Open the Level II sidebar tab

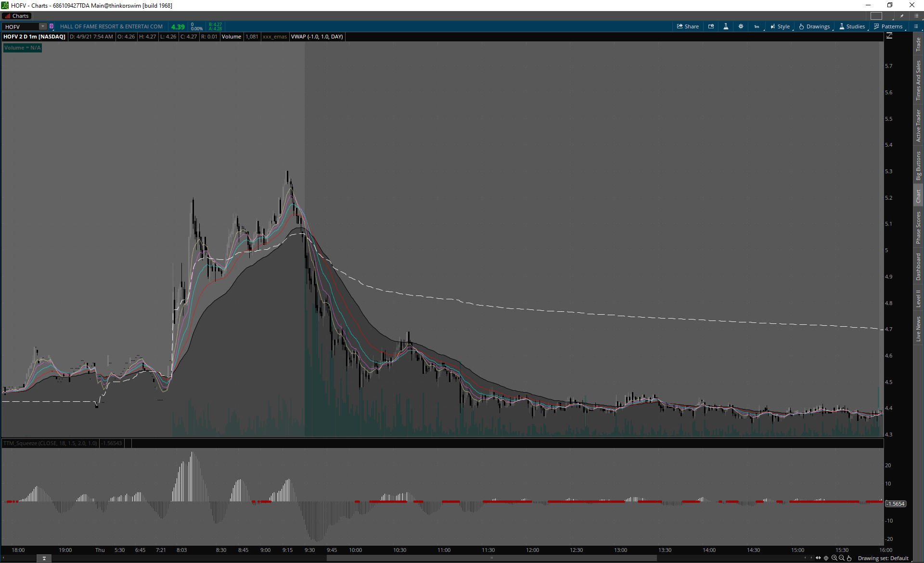(x=918, y=298)
